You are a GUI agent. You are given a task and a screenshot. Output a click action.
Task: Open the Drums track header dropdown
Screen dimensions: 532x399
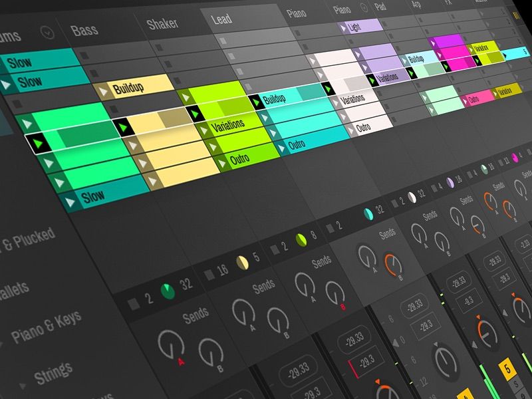coord(47,33)
